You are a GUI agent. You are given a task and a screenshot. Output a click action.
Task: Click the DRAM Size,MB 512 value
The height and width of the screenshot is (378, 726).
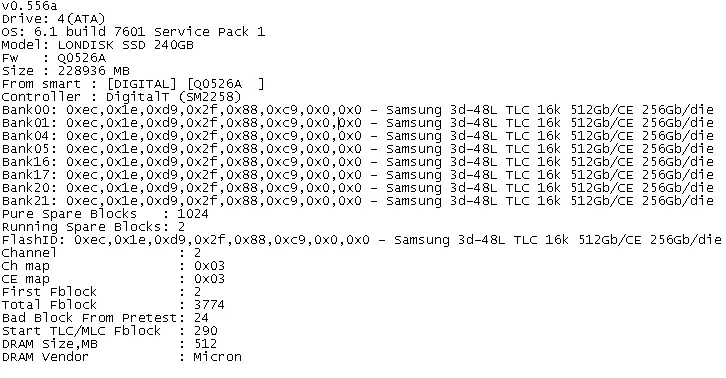pos(206,343)
